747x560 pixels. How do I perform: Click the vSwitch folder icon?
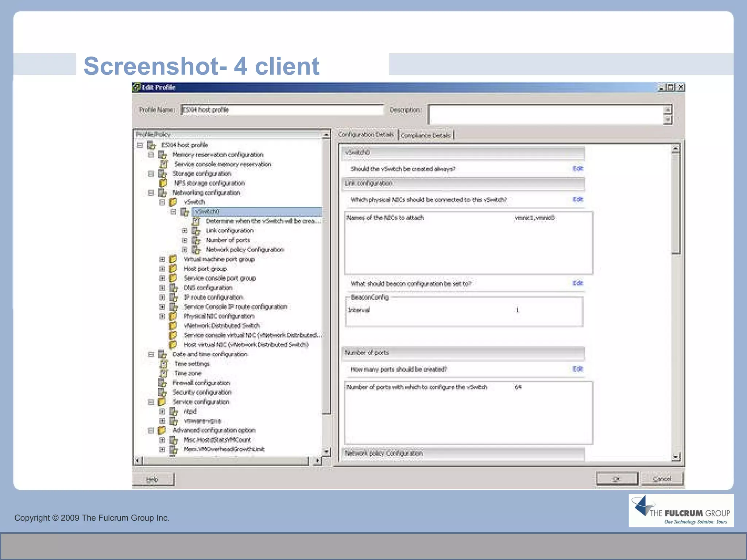[173, 202]
